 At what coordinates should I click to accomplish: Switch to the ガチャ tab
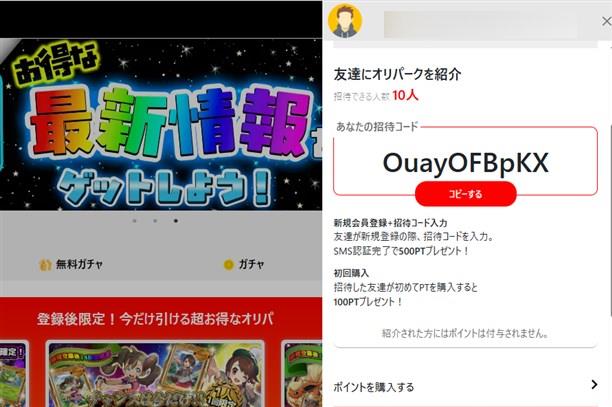[x=244, y=265]
